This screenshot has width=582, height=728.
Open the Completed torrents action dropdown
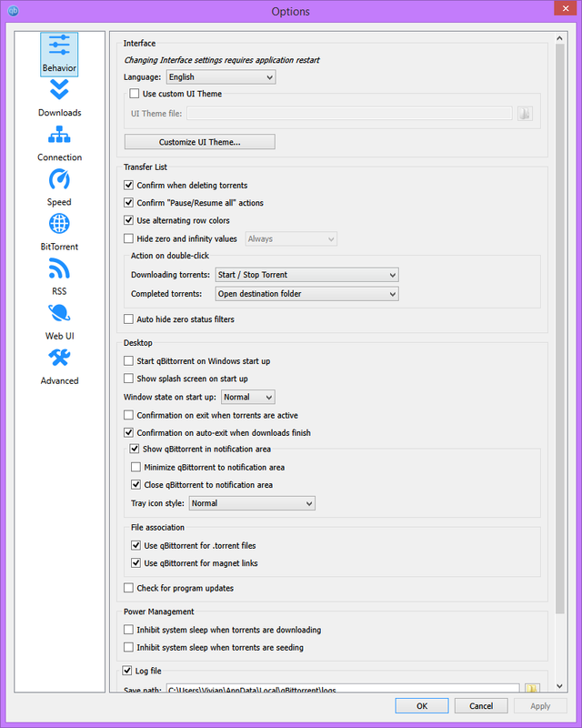pos(306,294)
